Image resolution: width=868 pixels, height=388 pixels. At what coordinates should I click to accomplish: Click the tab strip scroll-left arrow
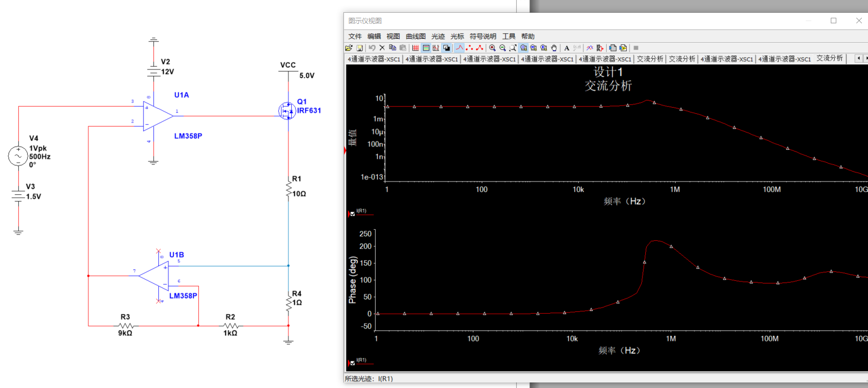point(858,58)
